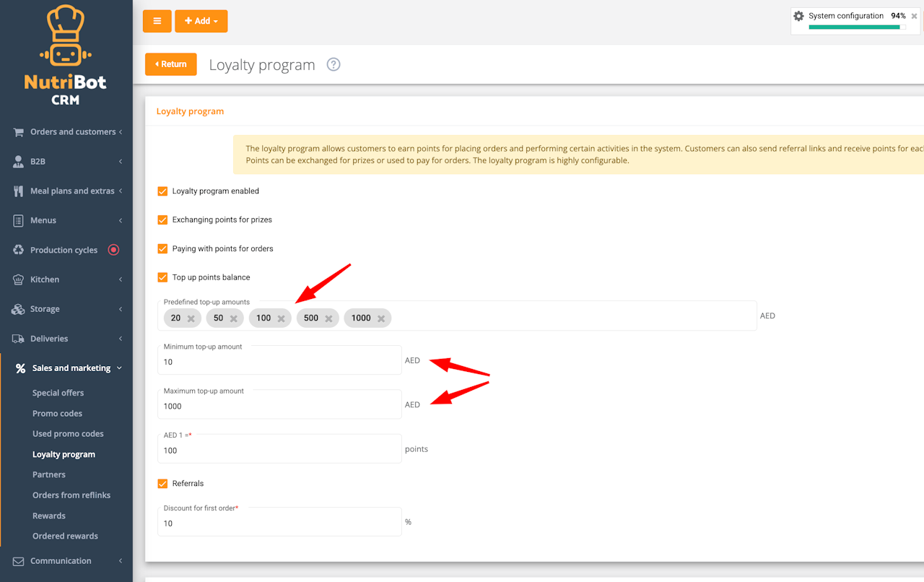
Task: Toggle Exchanging points for prizes checkbox
Action: pos(162,220)
